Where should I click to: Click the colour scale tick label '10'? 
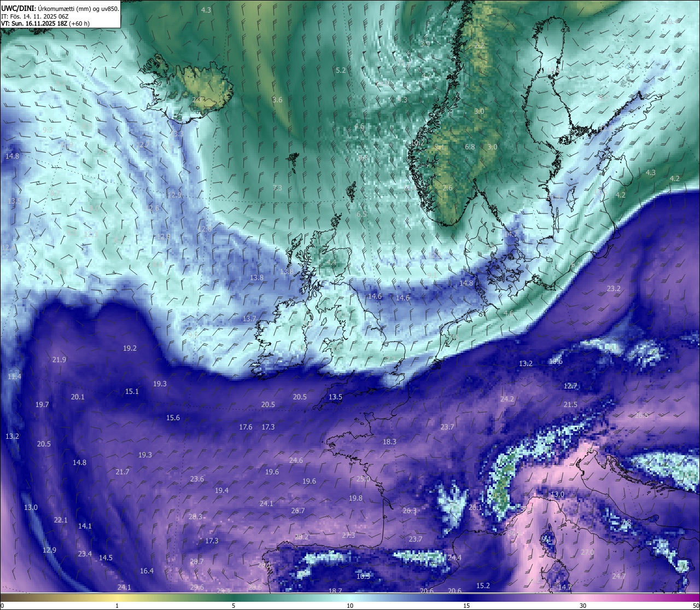click(x=350, y=606)
